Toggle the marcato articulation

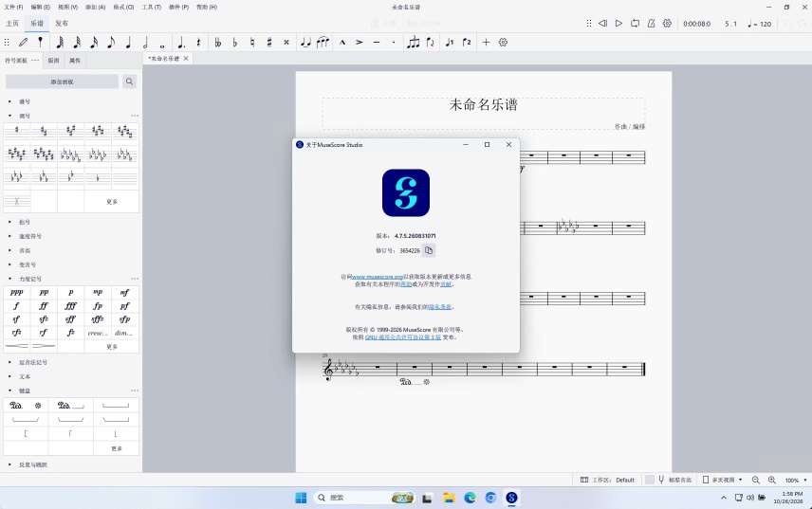click(341, 43)
